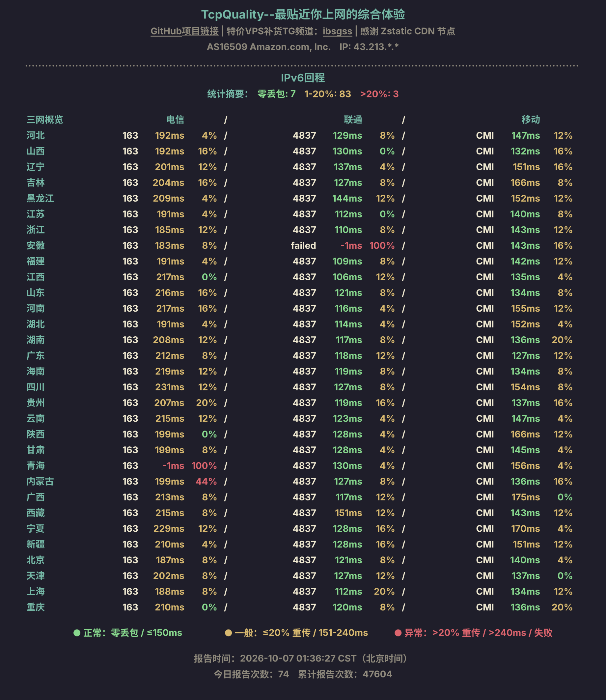The image size is (606, 700).
Task: Click the 三网概览 column header
Action: coord(45,120)
